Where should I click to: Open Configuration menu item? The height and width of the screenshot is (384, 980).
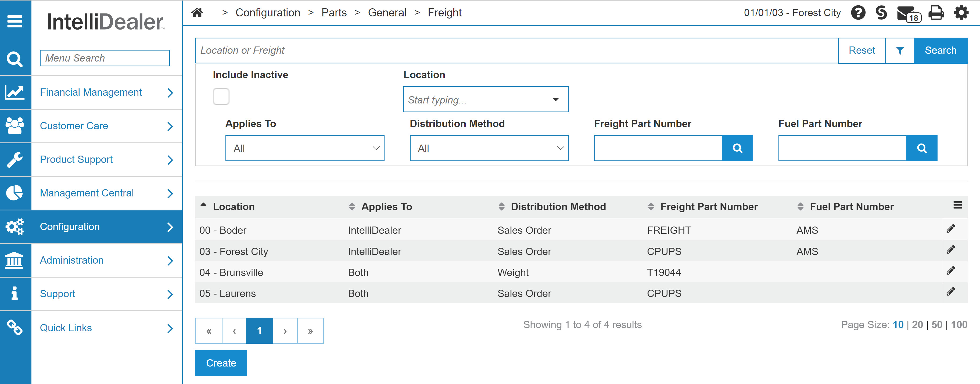106,227
